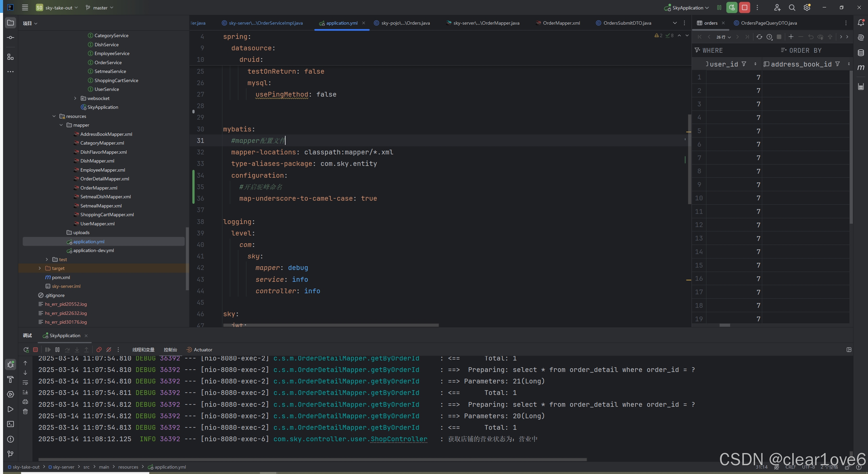Image resolution: width=868 pixels, height=474 pixels.
Task: Click the Rerun debug icon
Action: click(x=26, y=350)
